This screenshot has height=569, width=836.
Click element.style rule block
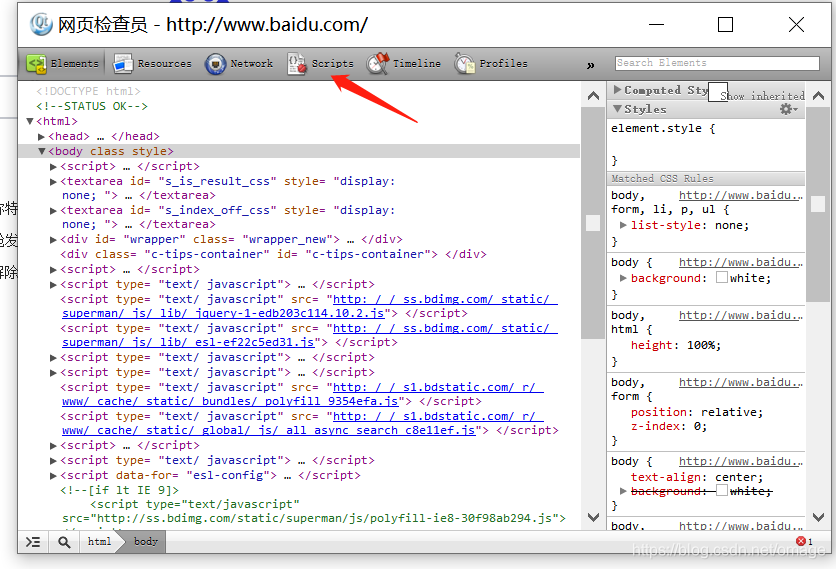[x=706, y=145]
